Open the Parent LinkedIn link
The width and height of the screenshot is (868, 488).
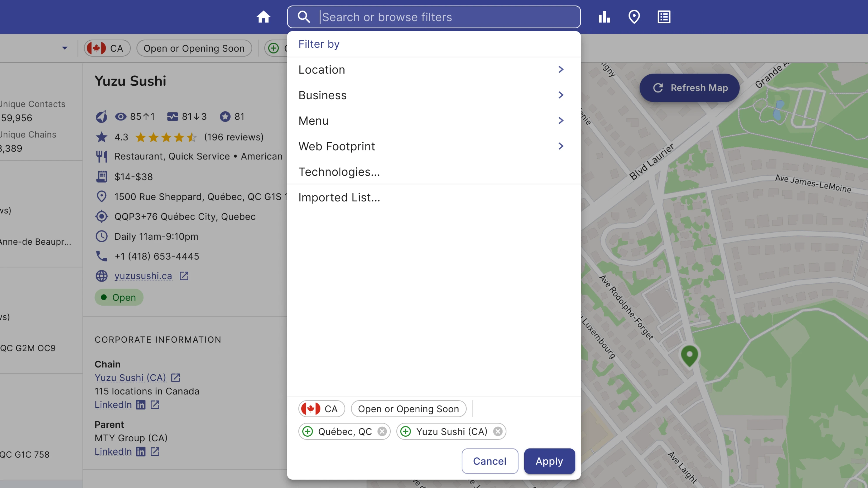[113, 451]
